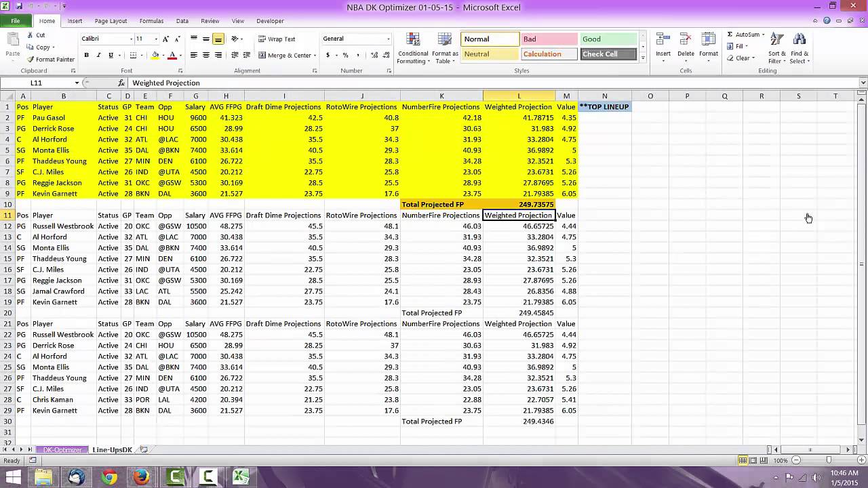Expand the cell styles gallery
The image size is (868, 488).
(x=643, y=59)
